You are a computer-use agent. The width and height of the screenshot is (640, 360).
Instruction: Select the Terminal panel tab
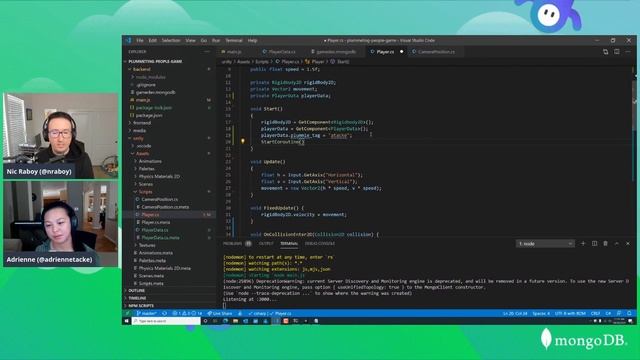point(289,244)
